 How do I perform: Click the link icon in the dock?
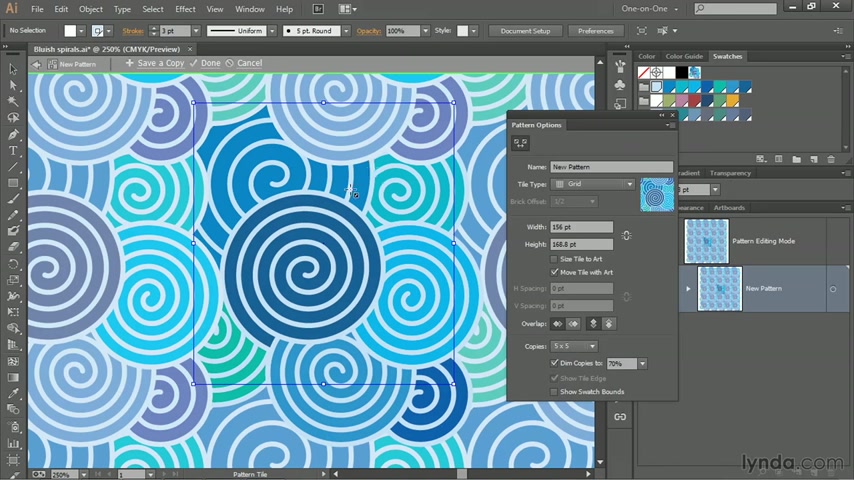point(620,417)
